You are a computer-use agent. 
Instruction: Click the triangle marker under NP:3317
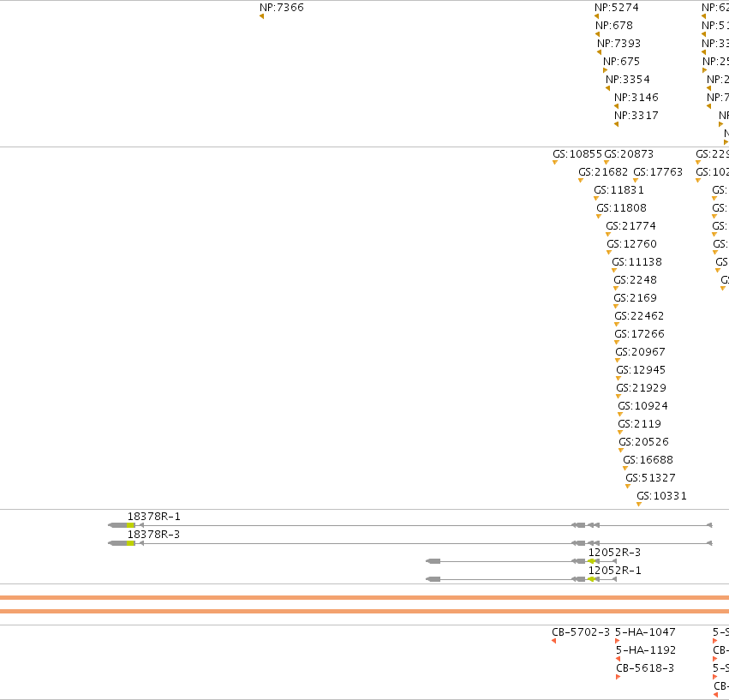click(617, 124)
